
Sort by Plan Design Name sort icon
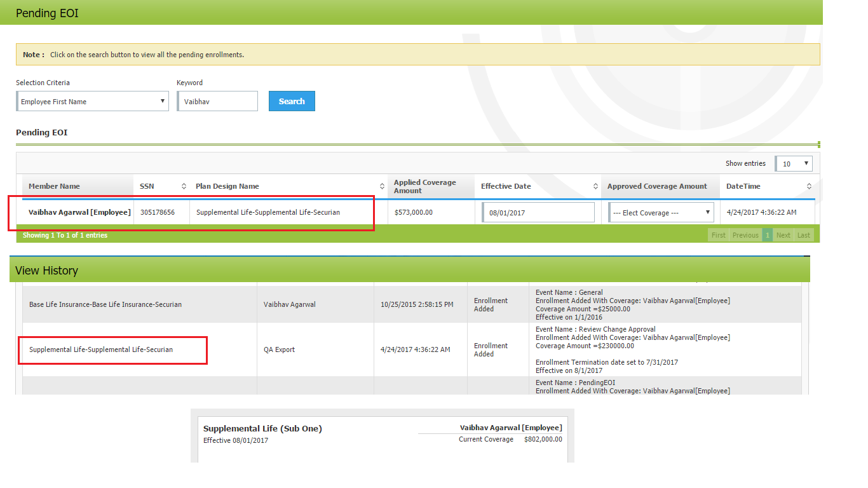(382, 186)
